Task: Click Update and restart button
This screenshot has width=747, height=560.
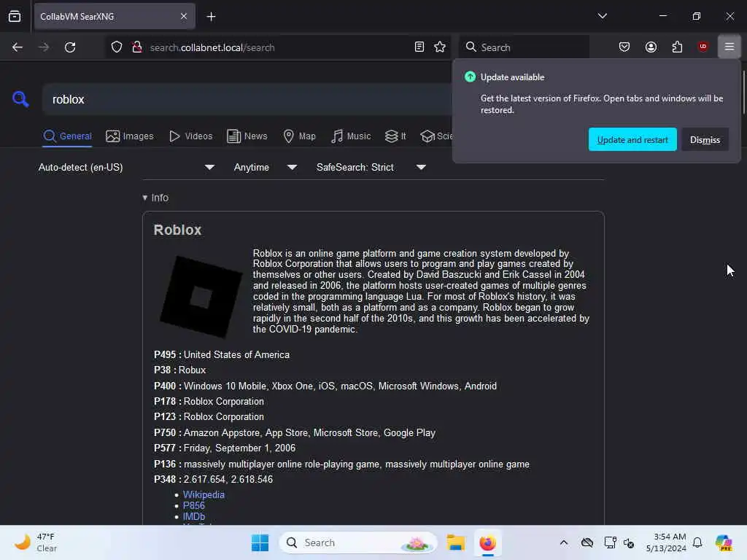Action: [x=632, y=139]
